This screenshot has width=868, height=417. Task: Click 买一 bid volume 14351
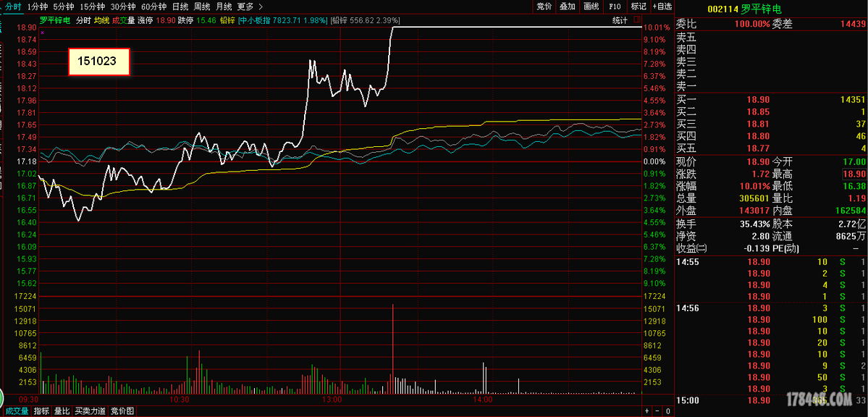(851, 100)
